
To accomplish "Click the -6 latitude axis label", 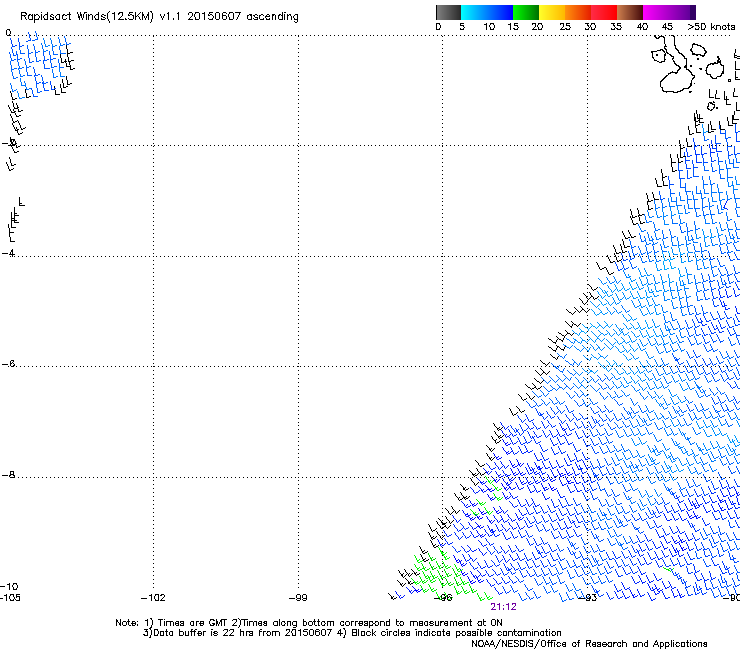I will (8, 363).
